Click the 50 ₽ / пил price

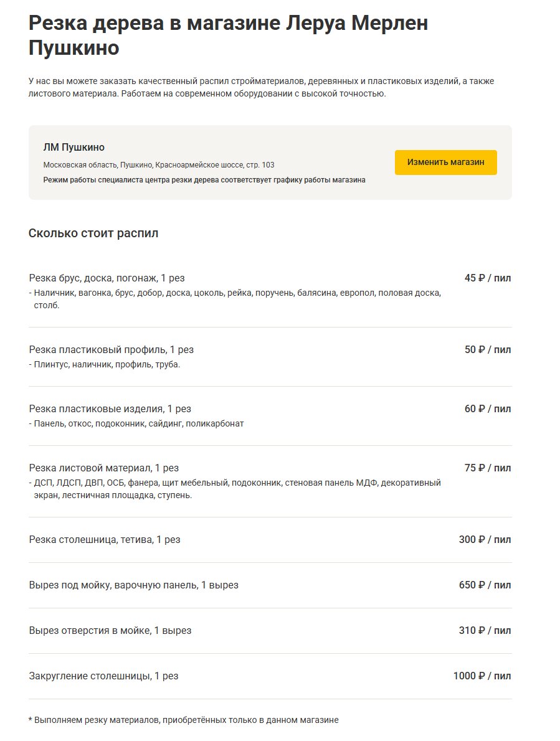487,350
